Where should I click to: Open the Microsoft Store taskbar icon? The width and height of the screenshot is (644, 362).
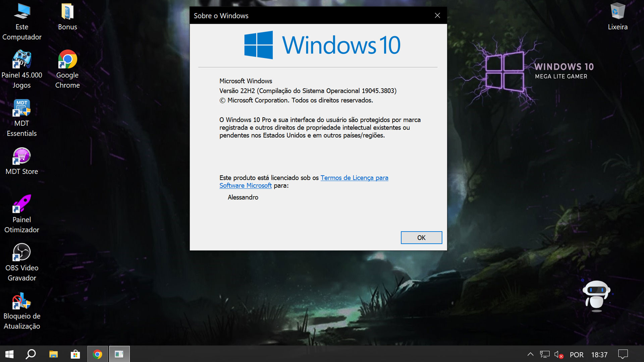click(x=75, y=354)
